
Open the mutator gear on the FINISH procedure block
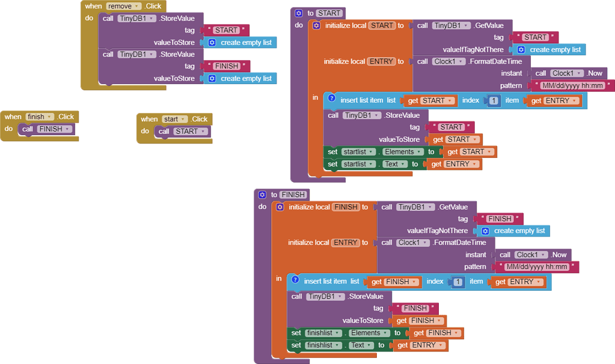coord(261,194)
